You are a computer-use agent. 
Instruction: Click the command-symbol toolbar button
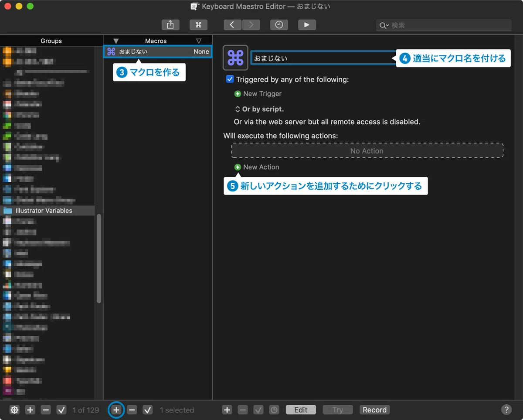pyautogui.click(x=198, y=25)
